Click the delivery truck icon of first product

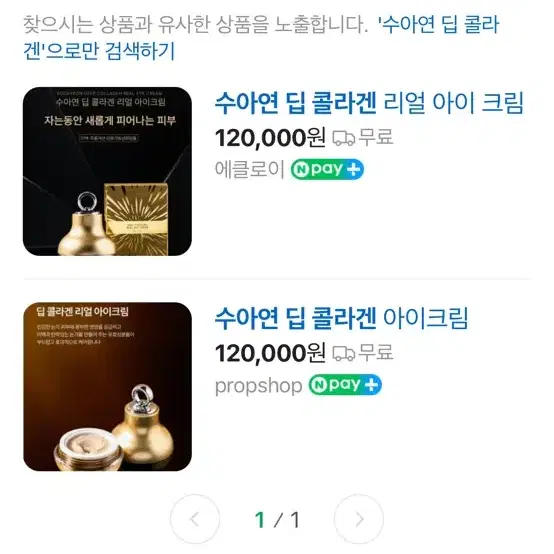pyautogui.click(x=343, y=138)
